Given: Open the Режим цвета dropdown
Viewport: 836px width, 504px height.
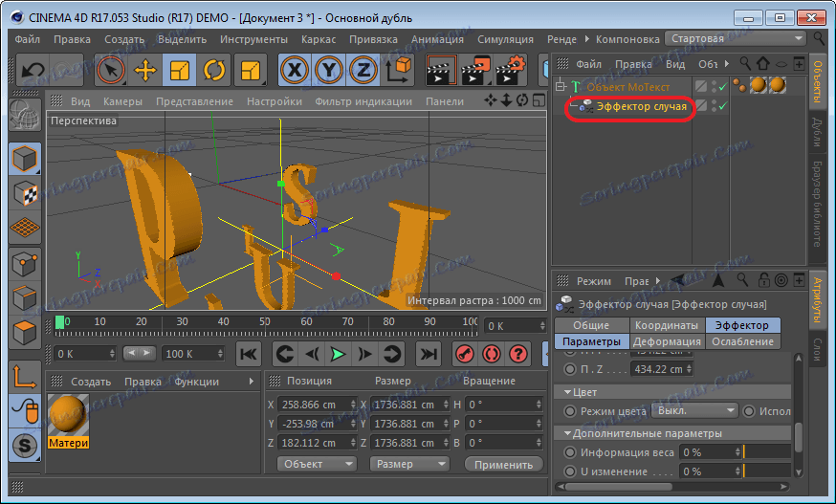Looking at the screenshot, I should coord(693,411).
